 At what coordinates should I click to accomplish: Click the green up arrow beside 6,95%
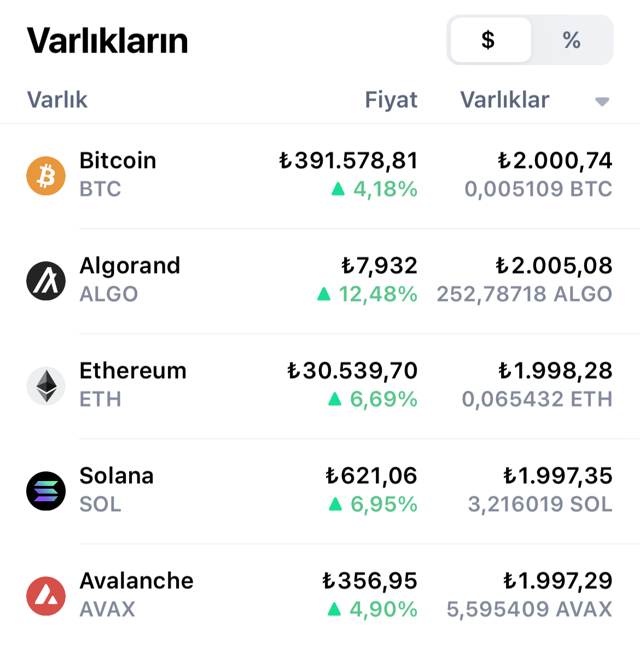click(x=335, y=505)
